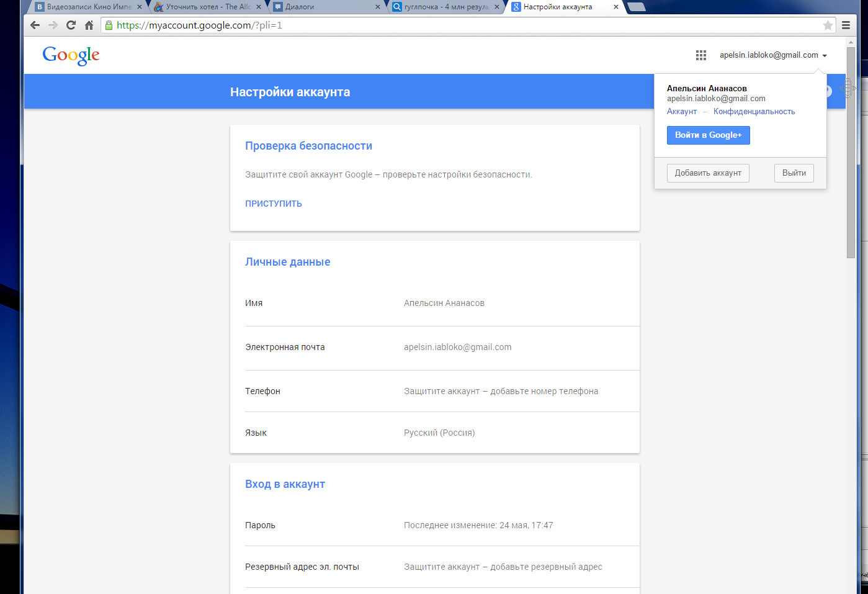
Task: Reload the page with refresh icon
Action: click(71, 25)
